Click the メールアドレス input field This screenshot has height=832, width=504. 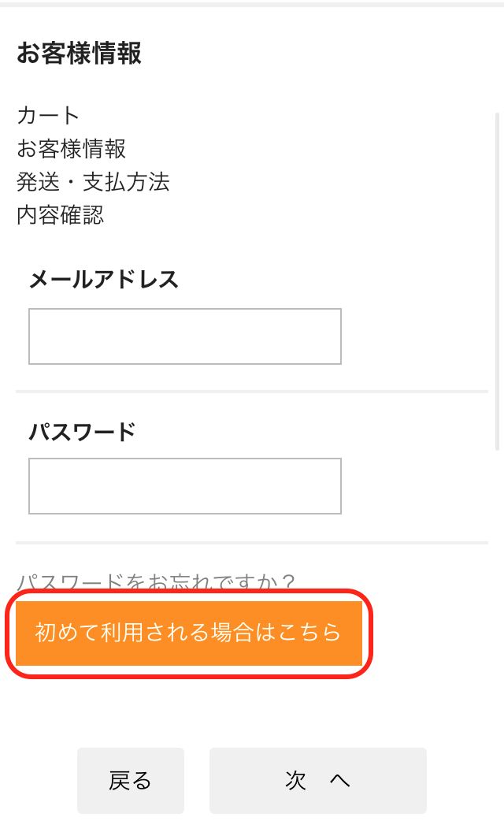pos(185,336)
